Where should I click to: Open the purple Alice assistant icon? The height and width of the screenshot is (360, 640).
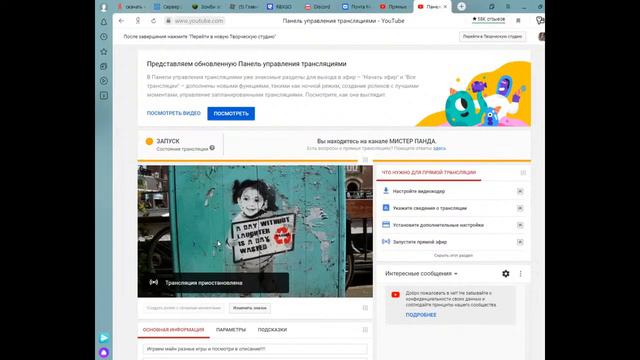[104, 352]
